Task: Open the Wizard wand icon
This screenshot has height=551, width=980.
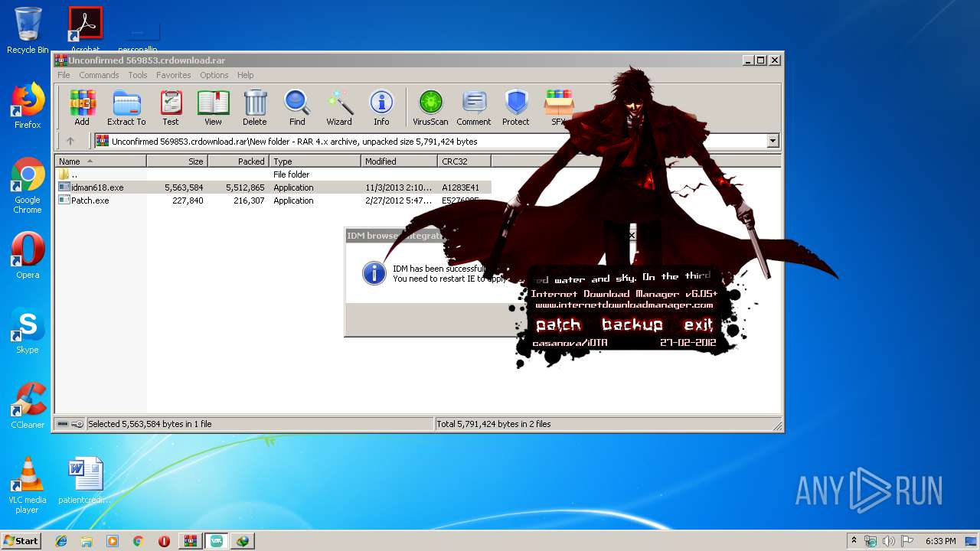Action: pyautogui.click(x=339, y=107)
